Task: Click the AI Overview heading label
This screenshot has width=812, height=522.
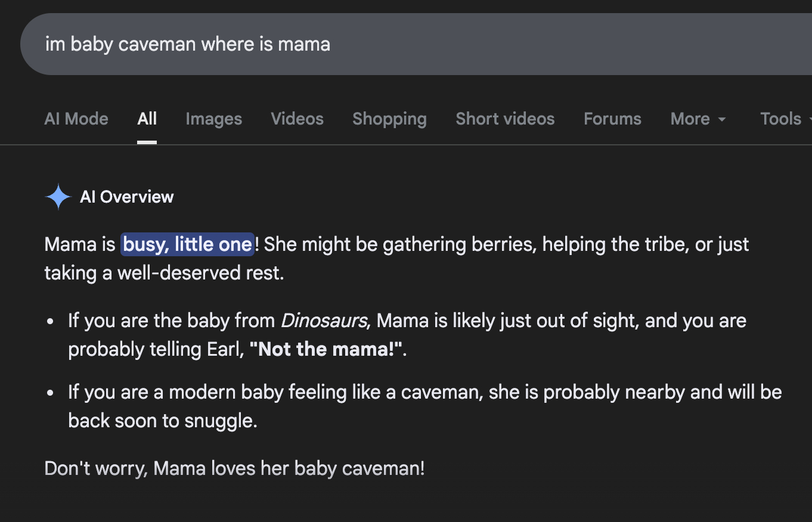Action: click(x=127, y=197)
